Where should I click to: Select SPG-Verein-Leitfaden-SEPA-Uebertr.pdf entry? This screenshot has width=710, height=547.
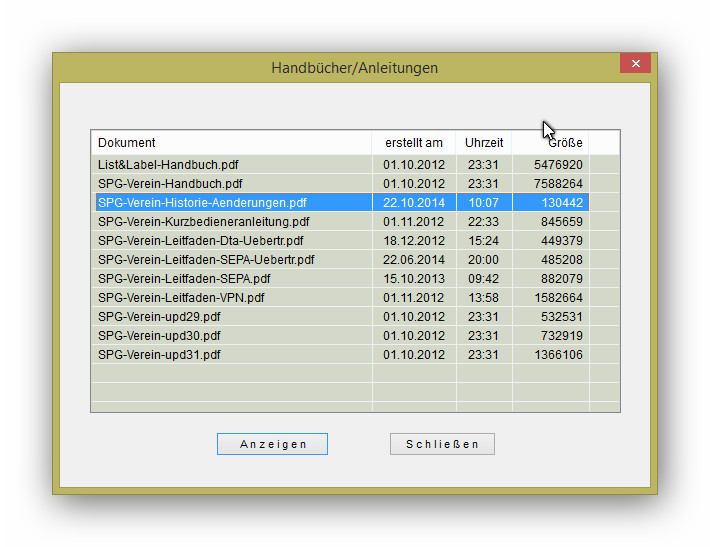click(x=206, y=260)
